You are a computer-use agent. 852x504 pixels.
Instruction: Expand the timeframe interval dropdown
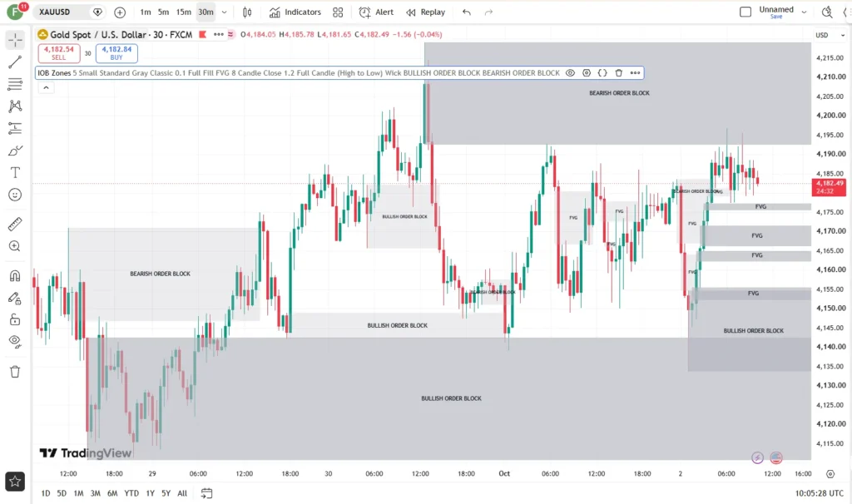(224, 12)
